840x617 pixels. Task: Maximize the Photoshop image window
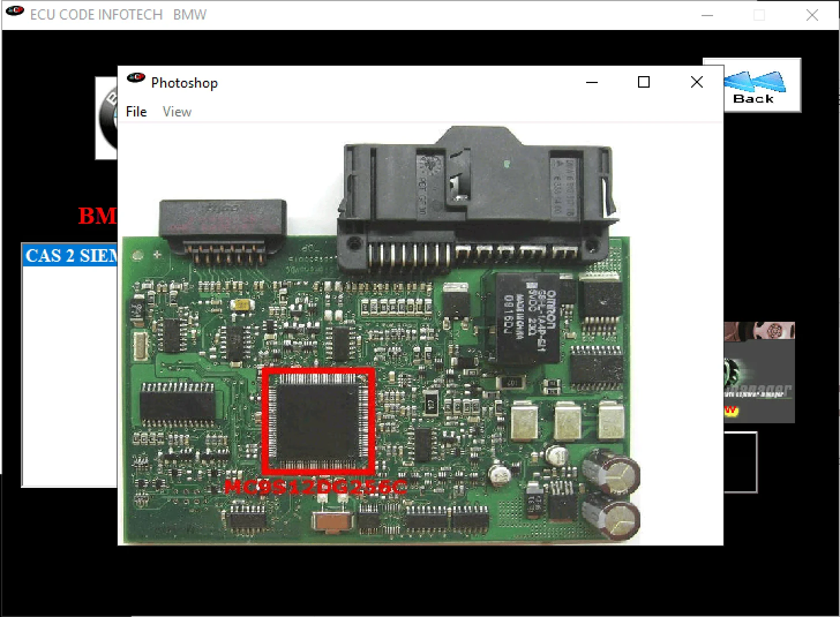pos(644,82)
